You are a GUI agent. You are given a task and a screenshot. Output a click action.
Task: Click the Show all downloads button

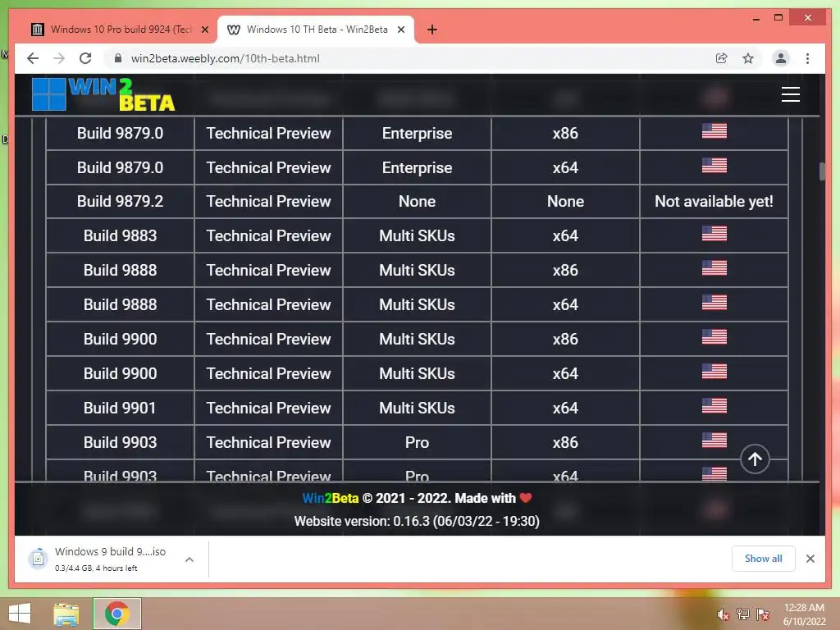click(x=763, y=559)
